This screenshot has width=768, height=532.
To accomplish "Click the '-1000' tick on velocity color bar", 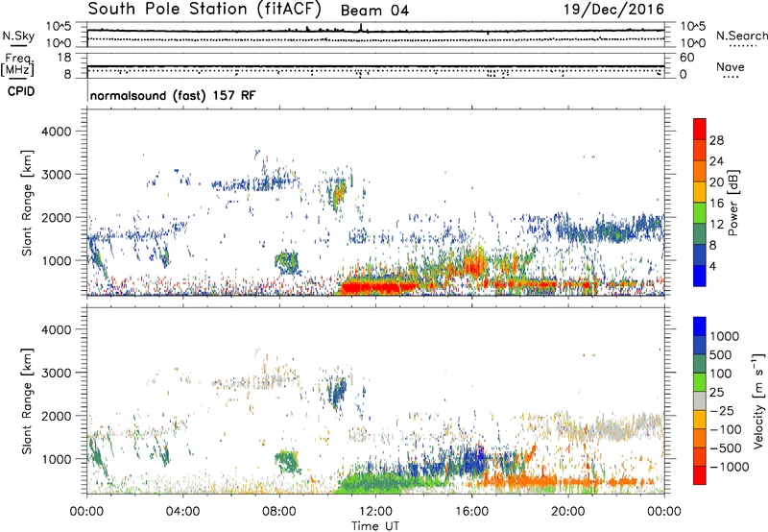I will (x=729, y=467).
